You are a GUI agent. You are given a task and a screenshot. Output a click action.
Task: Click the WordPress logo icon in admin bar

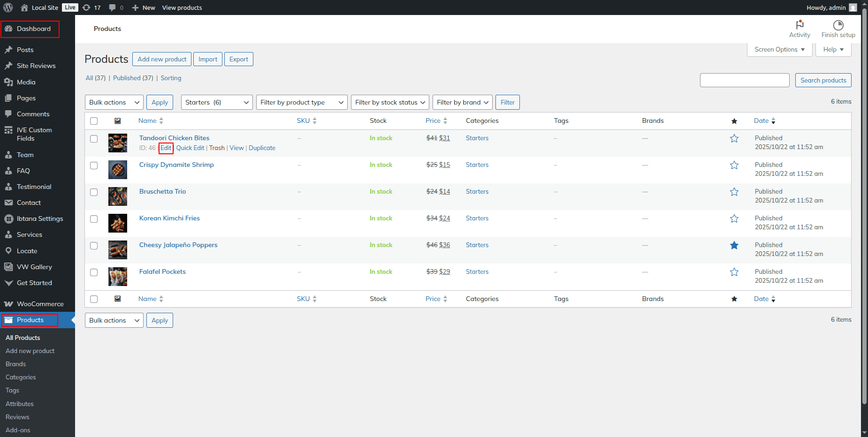click(x=8, y=8)
